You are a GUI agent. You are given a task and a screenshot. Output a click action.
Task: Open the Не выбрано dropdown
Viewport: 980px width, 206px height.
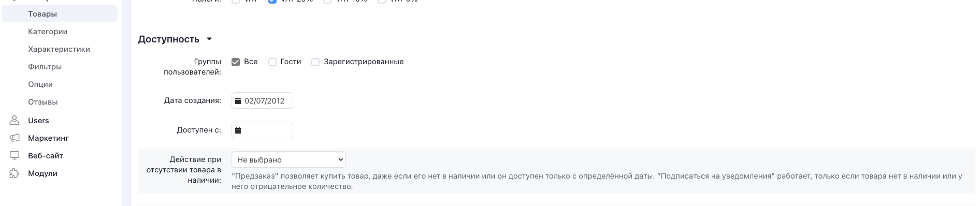[289, 159]
